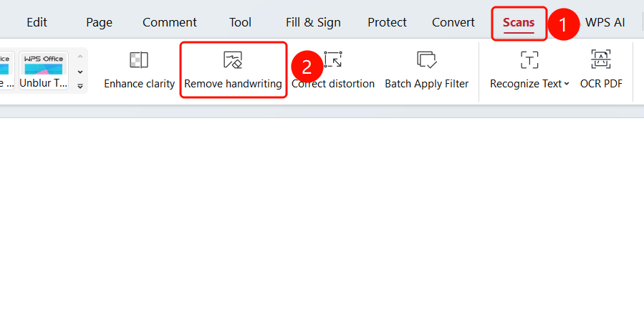
Task: Click the Recognize Text icon
Action: pyautogui.click(x=529, y=60)
